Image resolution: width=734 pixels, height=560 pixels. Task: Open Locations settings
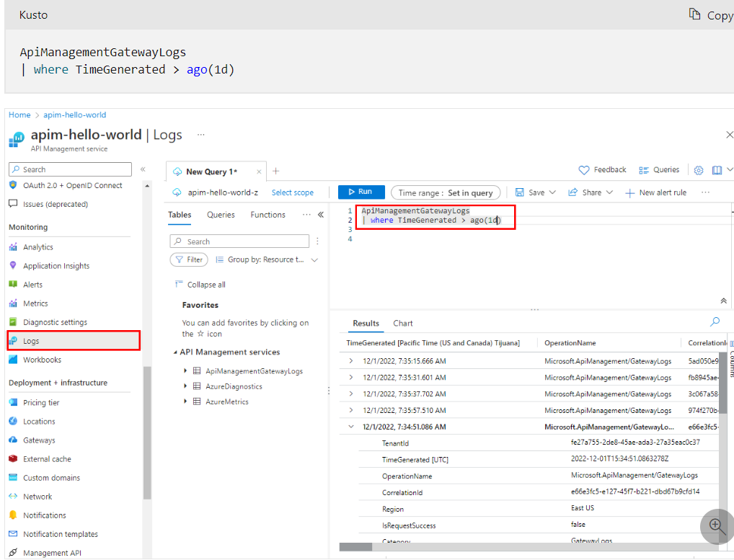39,421
